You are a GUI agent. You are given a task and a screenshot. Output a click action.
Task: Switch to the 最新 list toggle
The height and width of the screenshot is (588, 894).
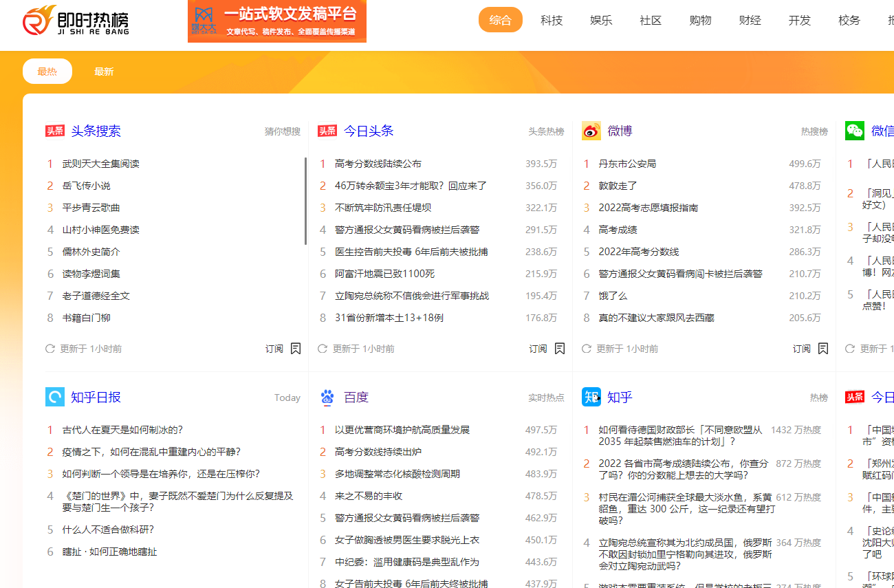104,71
